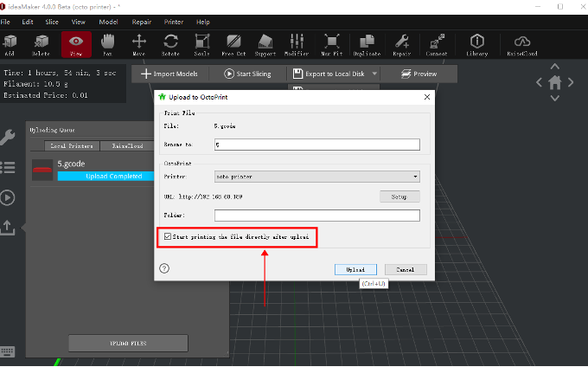Open the Edit menu

click(28, 23)
